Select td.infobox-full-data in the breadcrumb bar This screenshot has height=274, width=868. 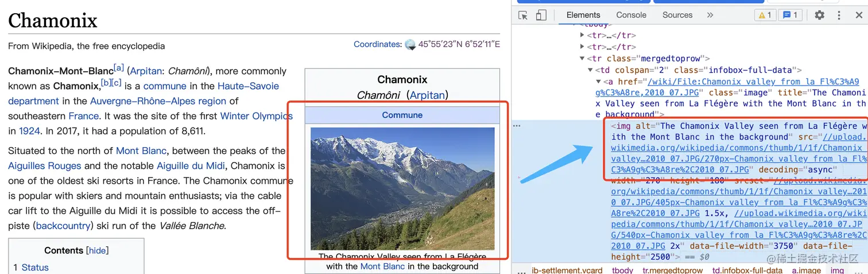pyautogui.click(x=747, y=270)
